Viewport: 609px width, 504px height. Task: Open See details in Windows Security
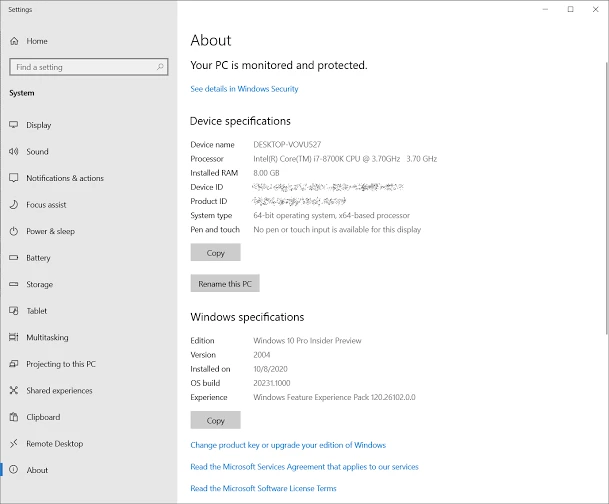click(x=244, y=89)
